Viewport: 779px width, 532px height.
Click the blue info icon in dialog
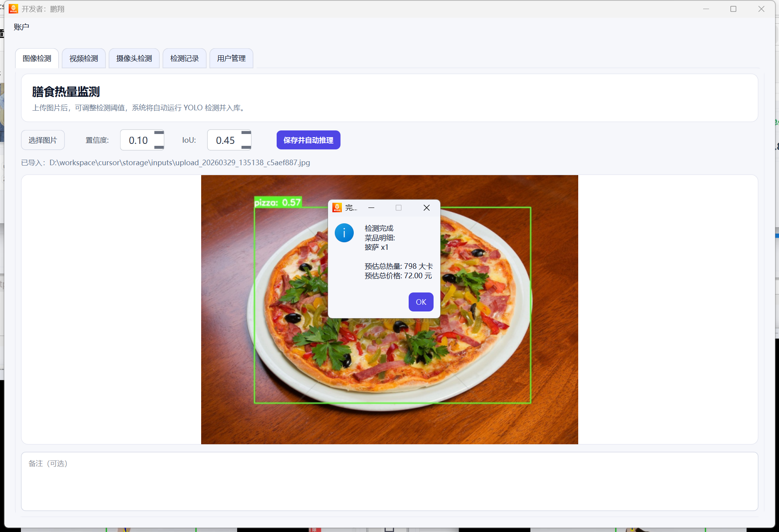pos(344,233)
